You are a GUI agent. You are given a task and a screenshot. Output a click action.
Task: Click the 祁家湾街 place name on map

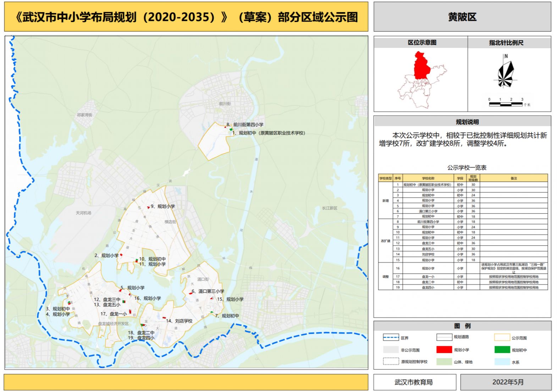click(84, 115)
